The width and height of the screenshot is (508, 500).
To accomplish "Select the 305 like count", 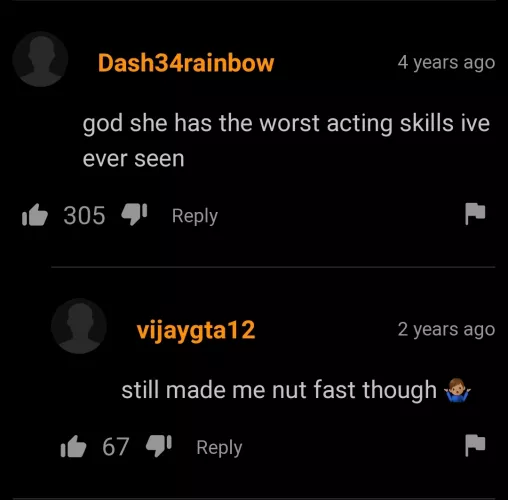I will (84, 215).
